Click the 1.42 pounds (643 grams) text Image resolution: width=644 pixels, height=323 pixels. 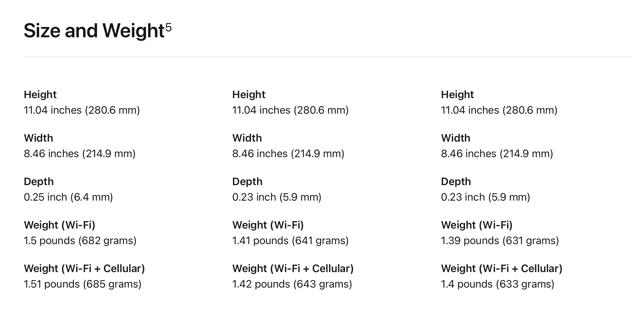(292, 284)
